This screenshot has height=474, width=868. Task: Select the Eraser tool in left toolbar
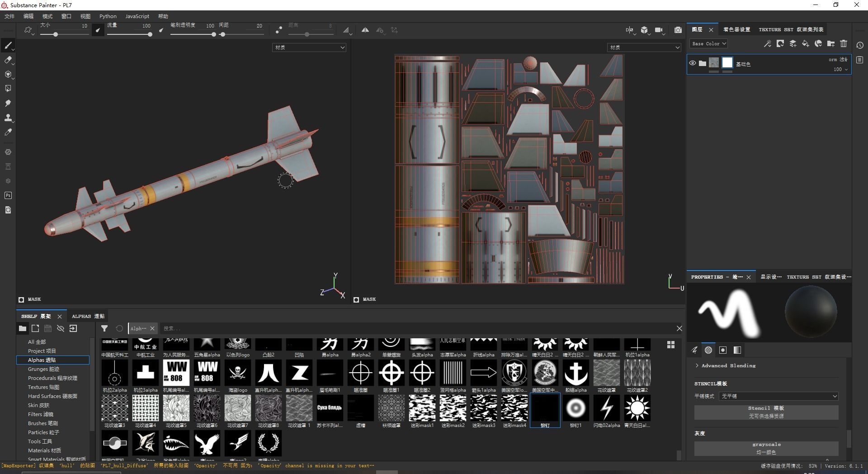8,60
